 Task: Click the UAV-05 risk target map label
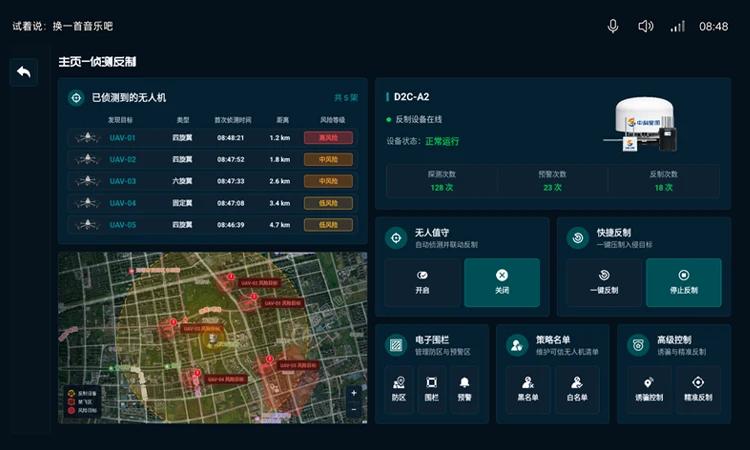298,365
